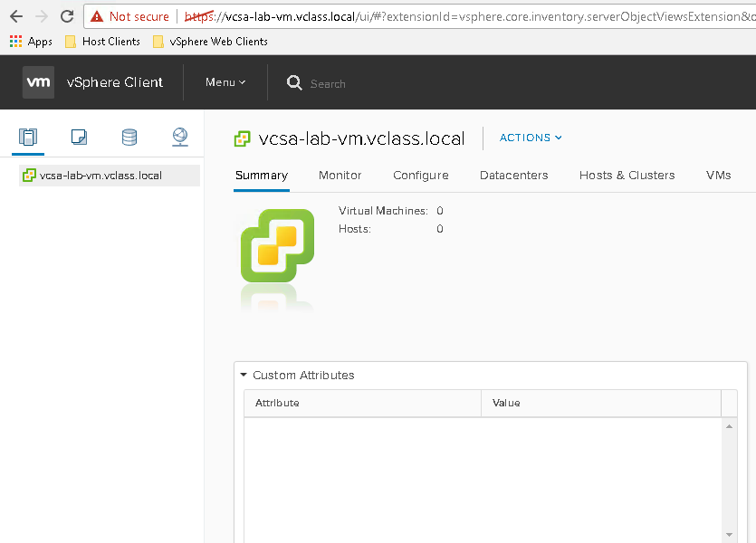The height and width of the screenshot is (543, 756).
Task: Click inside the Search input field
Action: click(x=362, y=83)
